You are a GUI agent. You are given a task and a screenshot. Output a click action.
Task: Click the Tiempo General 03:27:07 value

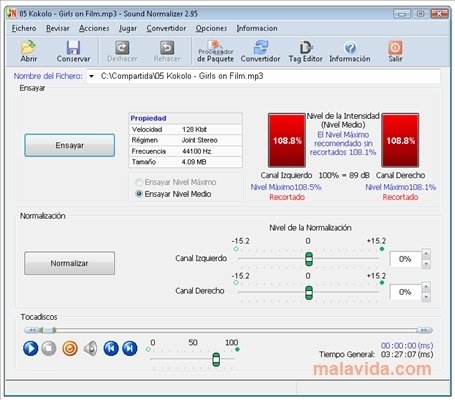[407, 354]
